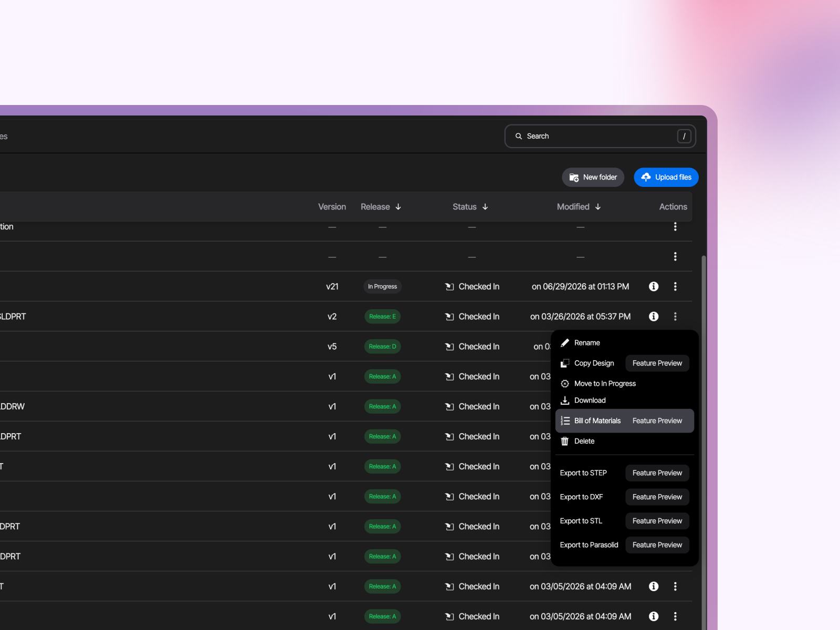Click Checked In icon in v21 row
This screenshot has width=840, height=630.
449,287
